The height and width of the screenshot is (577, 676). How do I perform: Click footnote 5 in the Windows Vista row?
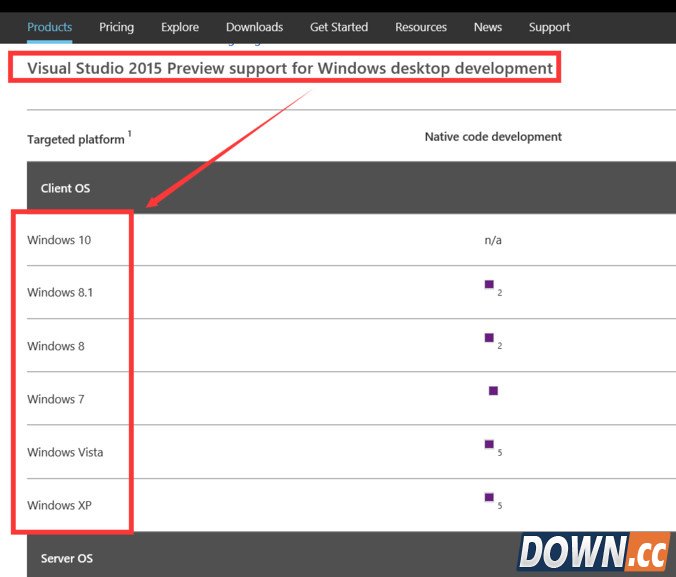[500, 452]
